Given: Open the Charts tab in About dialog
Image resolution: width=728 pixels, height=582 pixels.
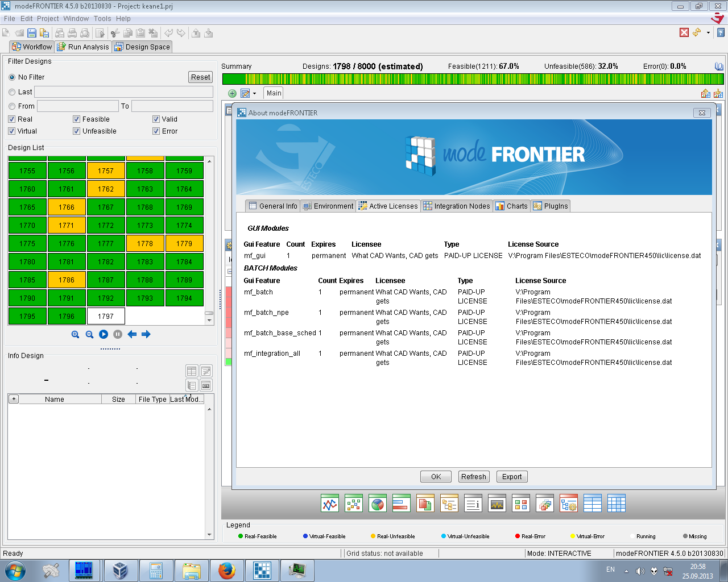Looking at the screenshot, I should [512, 206].
